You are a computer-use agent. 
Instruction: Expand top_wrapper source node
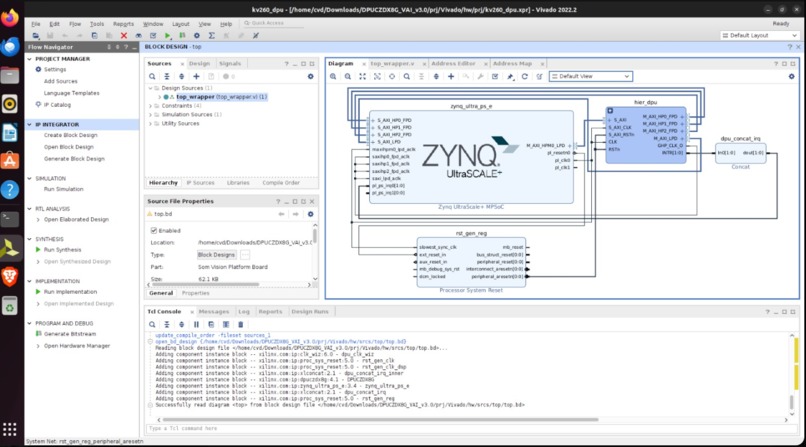pyautogui.click(x=159, y=97)
